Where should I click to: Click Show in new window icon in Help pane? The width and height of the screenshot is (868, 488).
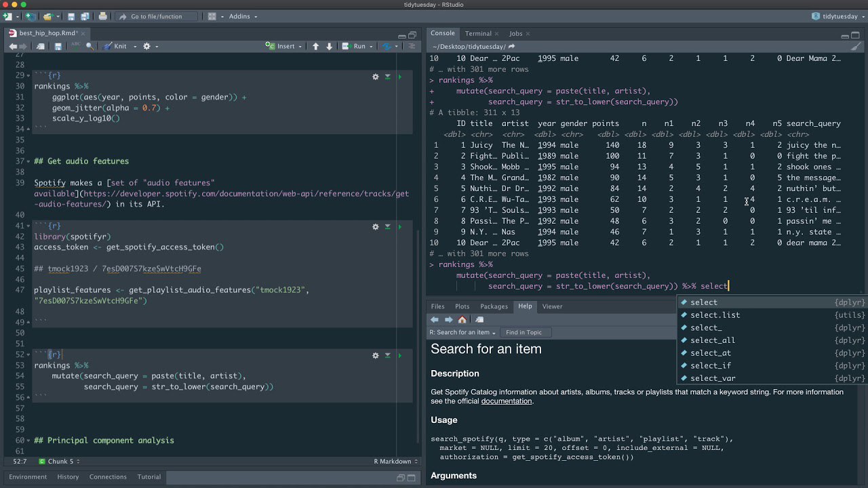click(479, 320)
